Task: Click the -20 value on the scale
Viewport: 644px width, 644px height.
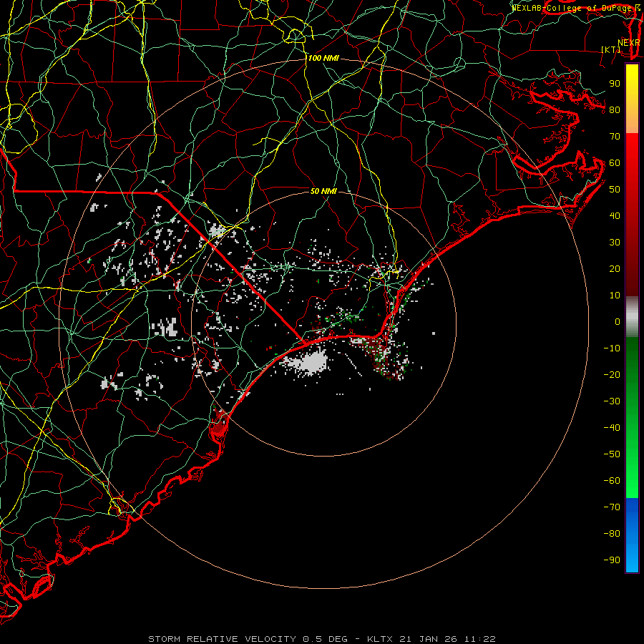Action: 612,375
